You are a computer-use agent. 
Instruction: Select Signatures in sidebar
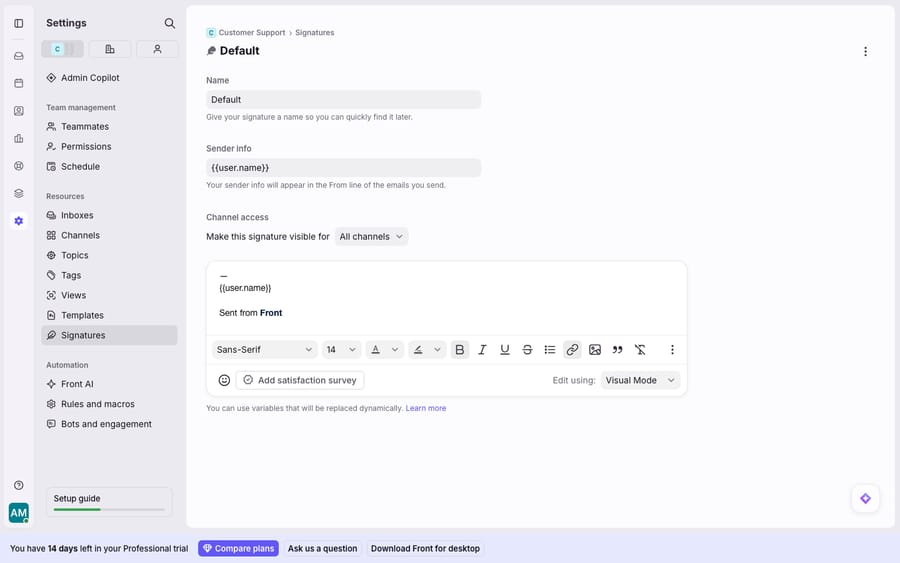pyautogui.click(x=109, y=335)
